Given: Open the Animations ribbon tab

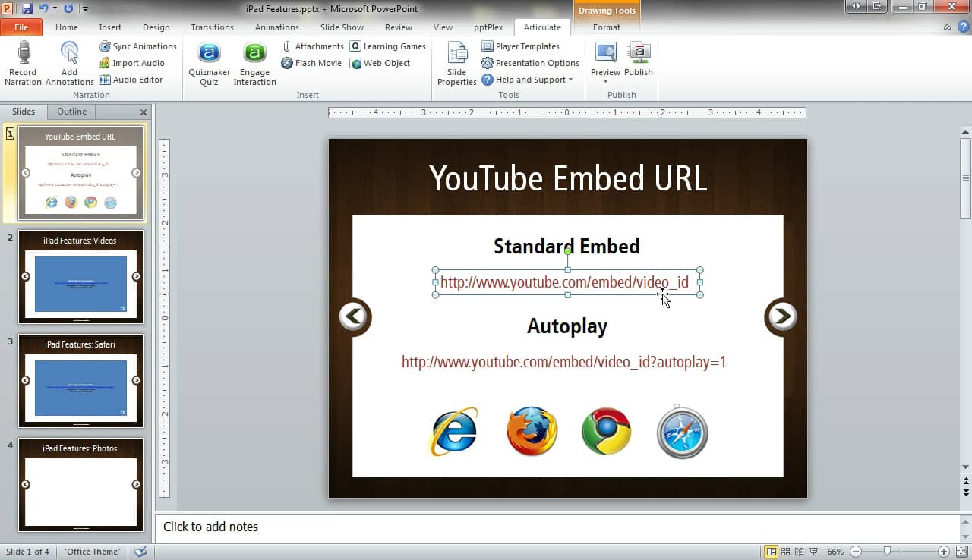Looking at the screenshot, I should pos(277,27).
